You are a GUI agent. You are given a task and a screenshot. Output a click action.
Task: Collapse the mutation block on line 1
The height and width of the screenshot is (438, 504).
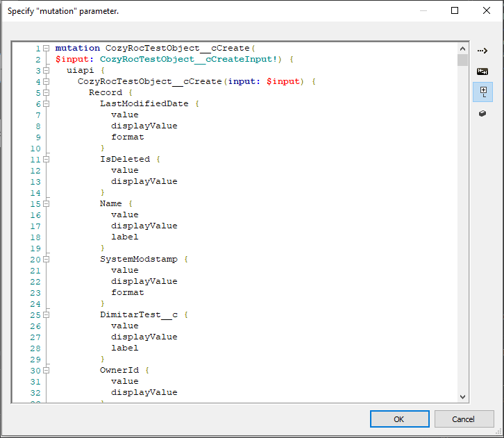click(46, 49)
